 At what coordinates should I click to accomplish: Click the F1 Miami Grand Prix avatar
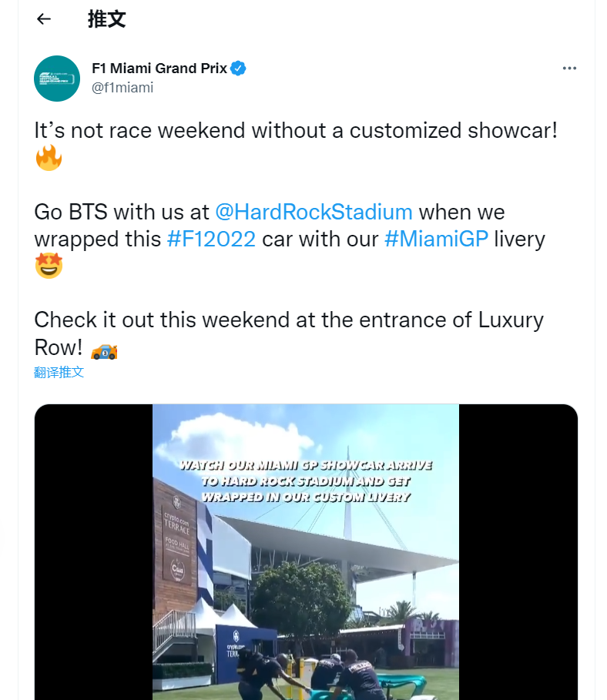tap(57, 79)
